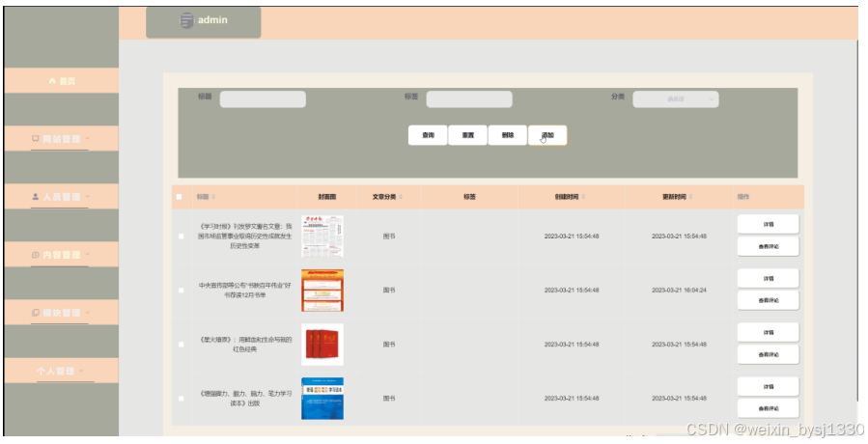
Task: Click the title 《增强脚力、眼力、脑力、笔力学习读本》出版
Action: click(x=244, y=398)
